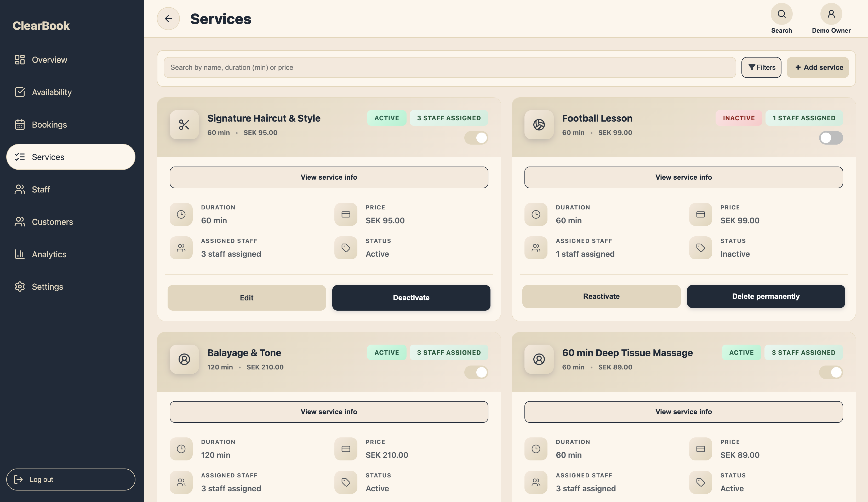
Task: Click the back arrow beside Services title
Action: coord(168,18)
